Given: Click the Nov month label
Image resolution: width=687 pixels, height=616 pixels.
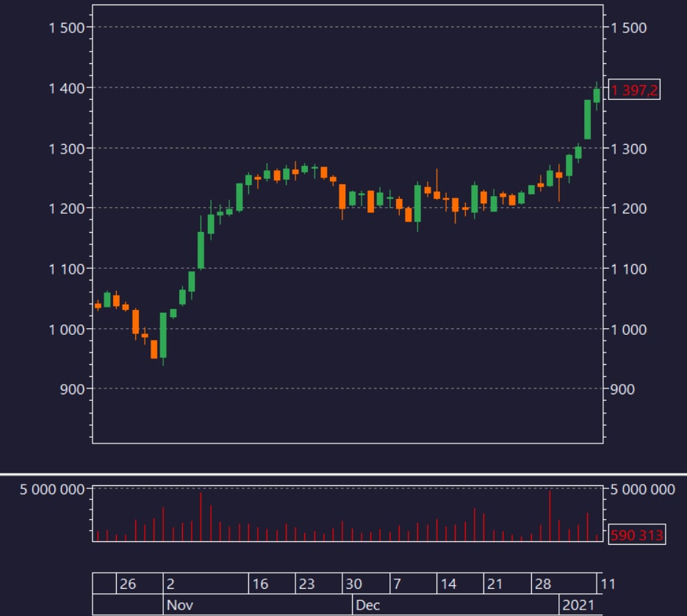Looking at the screenshot, I should tap(179, 605).
